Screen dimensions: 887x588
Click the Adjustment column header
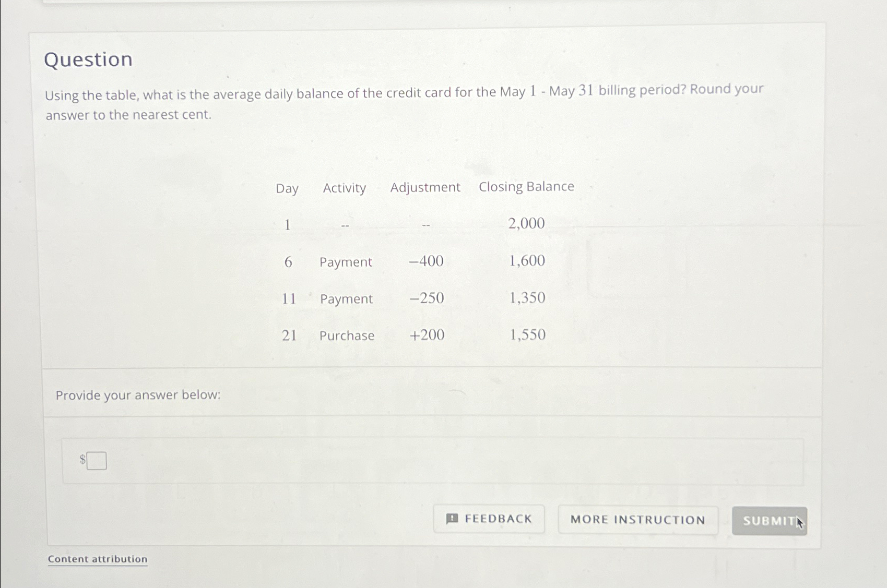(425, 187)
